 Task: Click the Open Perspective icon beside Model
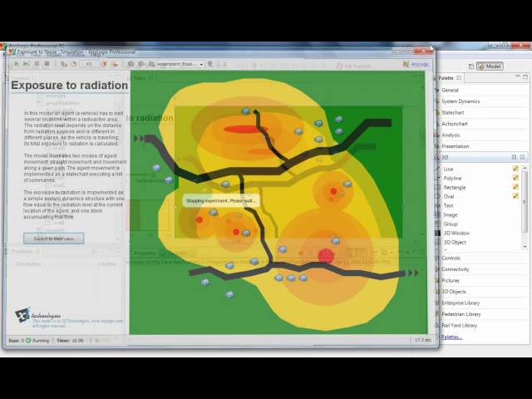pyautogui.click(x=471, y=66)
